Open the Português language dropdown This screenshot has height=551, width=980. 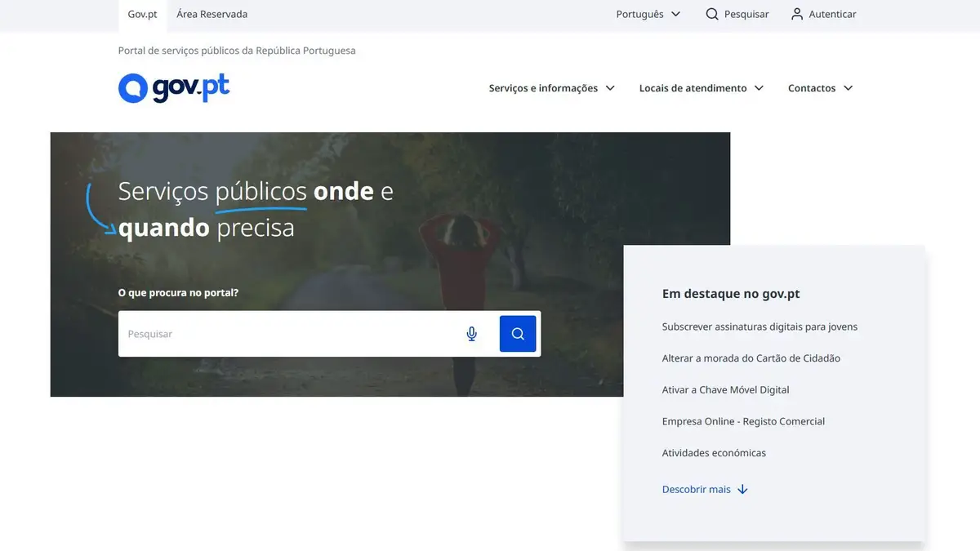648,14
